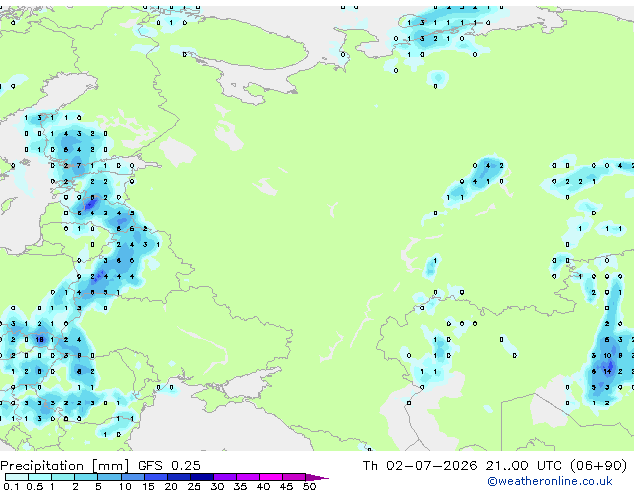Image resolution: width=634 pixels, height=490 pixels.
Task: Click the "(06+90)" forecast run label
Action: pos(598,465)
